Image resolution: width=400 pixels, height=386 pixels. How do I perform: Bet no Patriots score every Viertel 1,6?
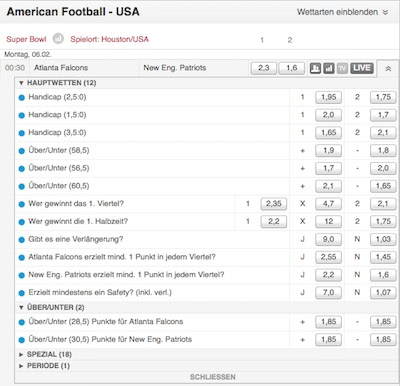click(383, 275)
